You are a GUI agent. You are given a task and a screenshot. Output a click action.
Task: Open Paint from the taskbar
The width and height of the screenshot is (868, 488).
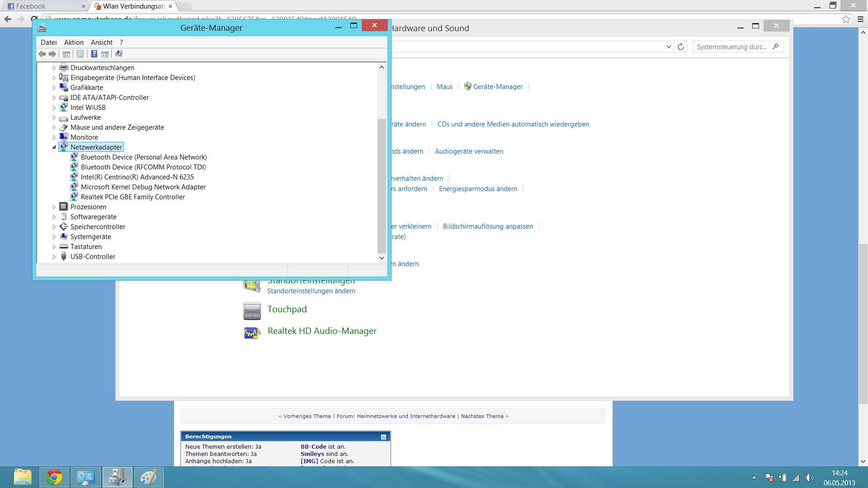pos(149,477)
